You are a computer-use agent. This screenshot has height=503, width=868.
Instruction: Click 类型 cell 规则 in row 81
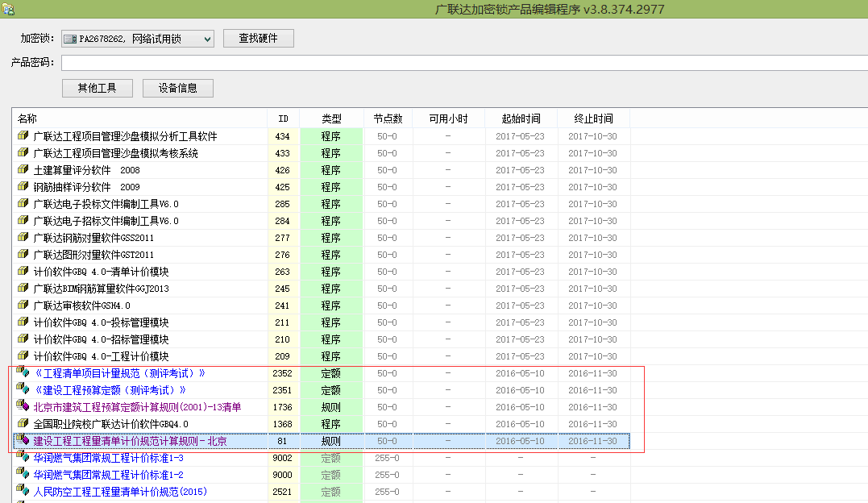pyautogui.click(x=331, y=441)
